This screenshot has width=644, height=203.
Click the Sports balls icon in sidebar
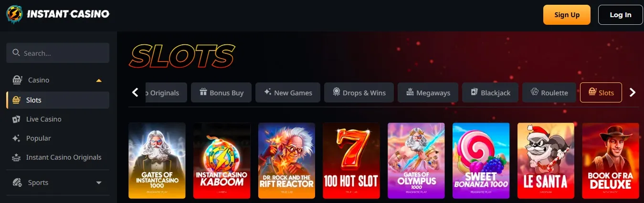tap(17, 183)
